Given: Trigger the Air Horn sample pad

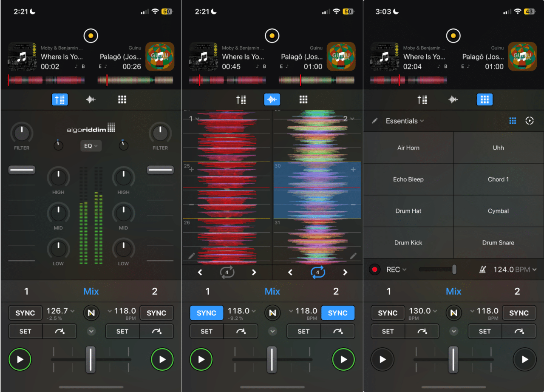Looking at the screenshot, I should tap(408, 148).
